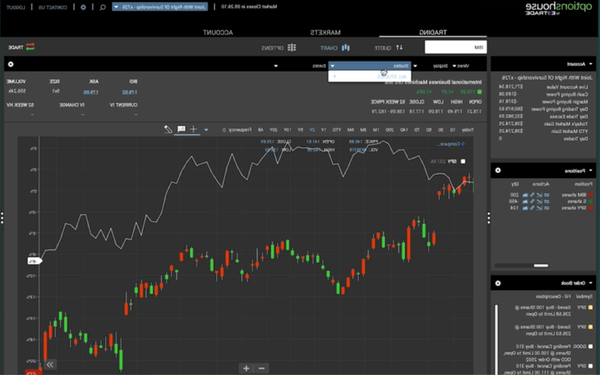Open the Options chain grid icon
The width and height of the screenshot is (600, 375).
coord(292,47)
